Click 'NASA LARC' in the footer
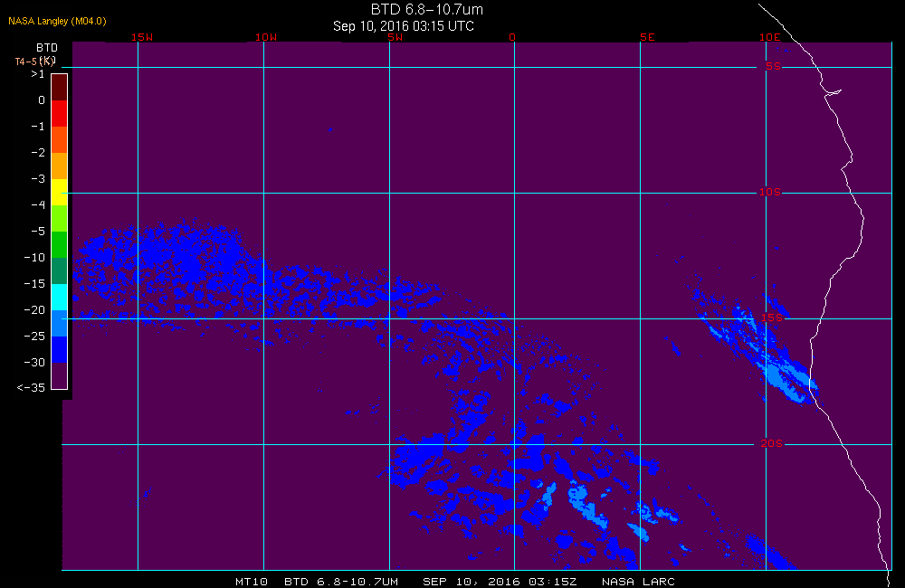 point(638,582)
